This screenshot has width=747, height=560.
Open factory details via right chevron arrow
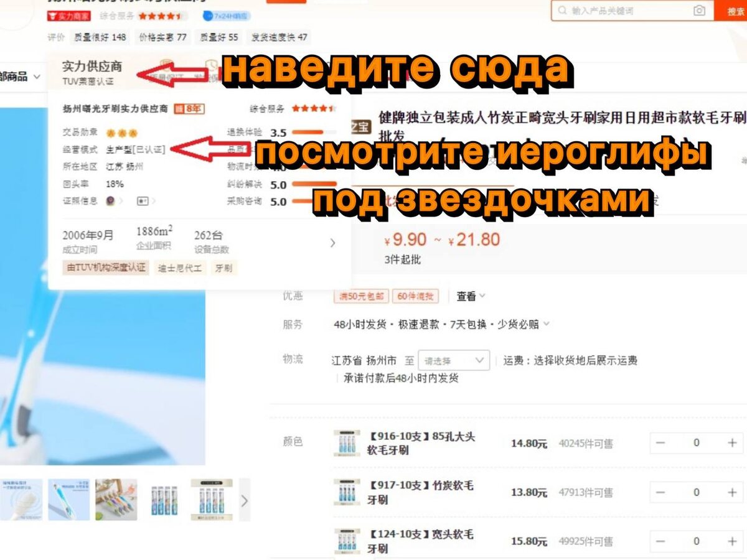332,243
